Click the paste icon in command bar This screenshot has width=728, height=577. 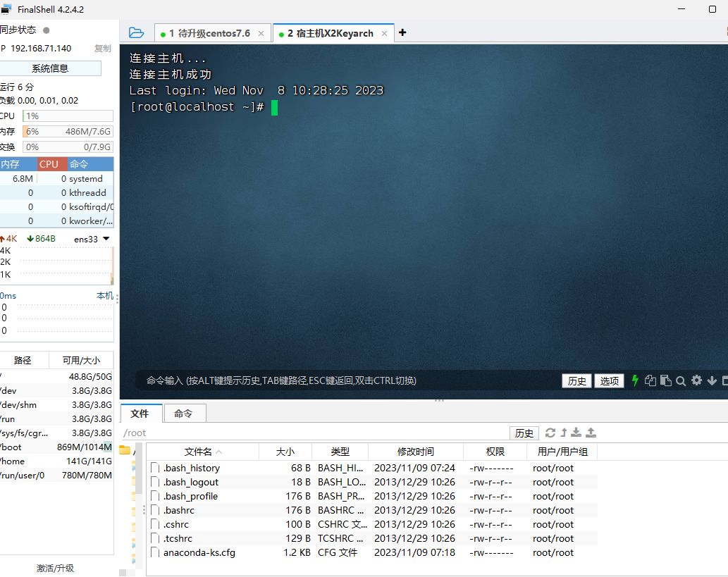tap(665, 380)
